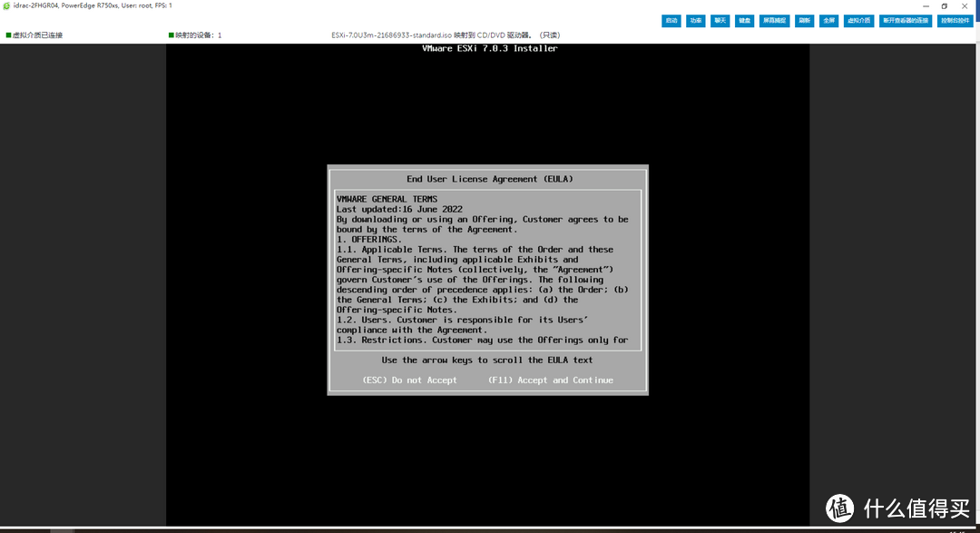Viewport: 980px width, 533px height.
Task: Click 'VMware ESXi 7.0.3 Installer' title
Action: click(x=489, y=48)
